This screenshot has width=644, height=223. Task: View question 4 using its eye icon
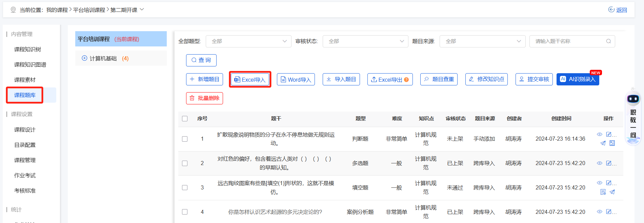click(599, 211)
